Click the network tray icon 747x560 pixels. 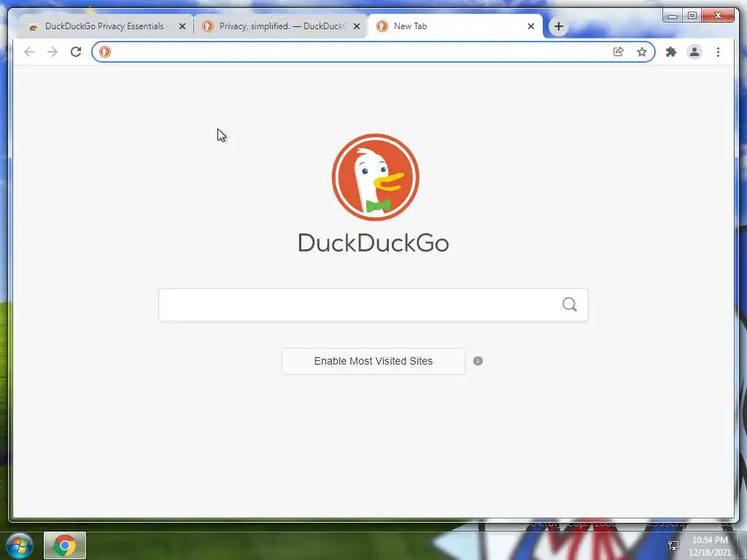pos(673,545)
